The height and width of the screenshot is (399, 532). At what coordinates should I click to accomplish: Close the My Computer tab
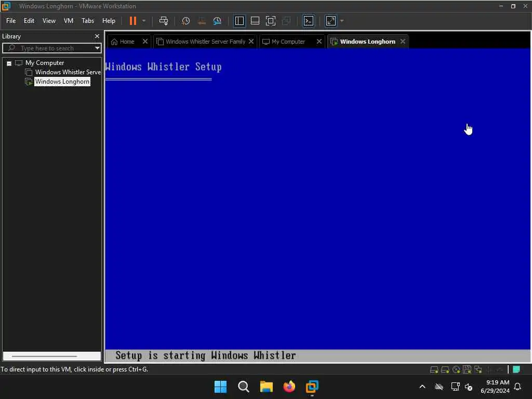(x=319, y=42)
